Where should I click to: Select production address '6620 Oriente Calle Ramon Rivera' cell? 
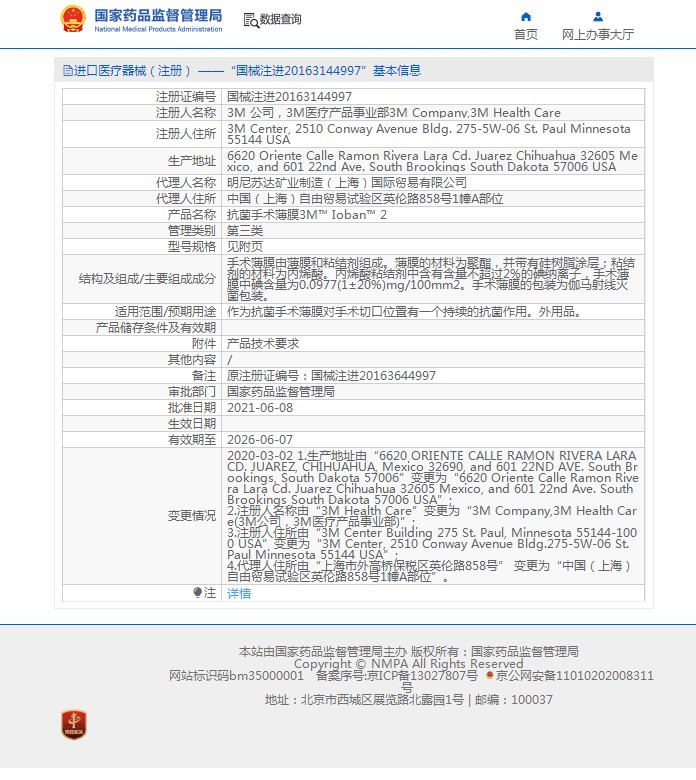point(432,161)
